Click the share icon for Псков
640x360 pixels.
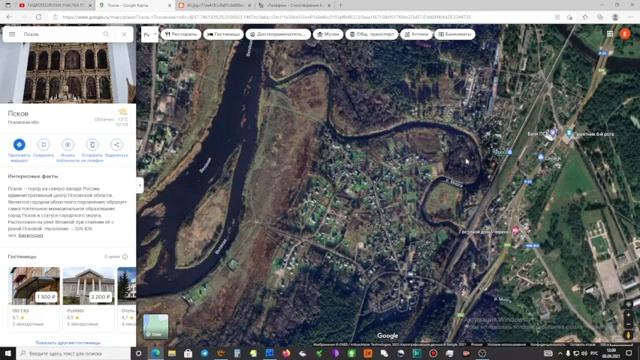tap(116, 144)
